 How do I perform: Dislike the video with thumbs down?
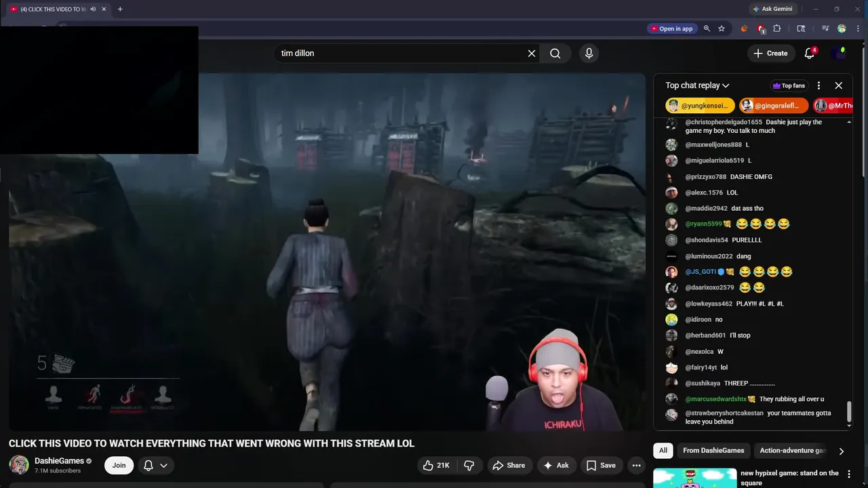click(469, 465)
